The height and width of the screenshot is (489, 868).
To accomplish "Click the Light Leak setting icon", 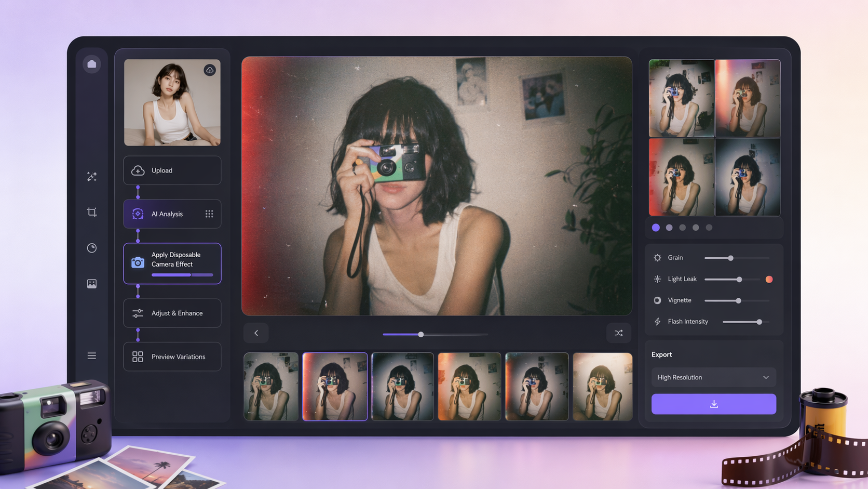I will [658, 279].
